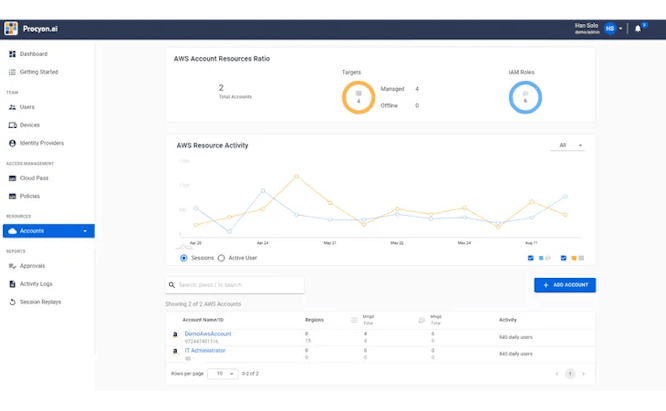Screen dimensions: 666x411
Task: Expand the Accounts sidebar dropdown arrow
Action: pyautogui.click(x=85, y=231)
